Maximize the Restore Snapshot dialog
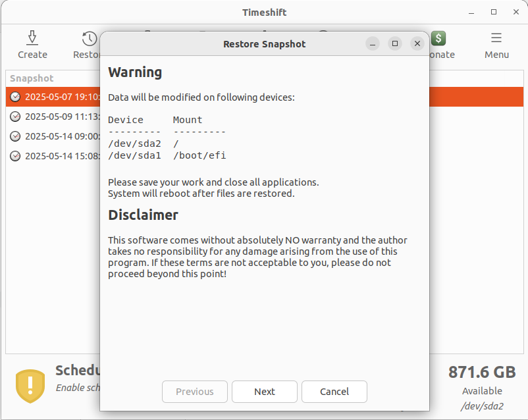 (395, 43)
